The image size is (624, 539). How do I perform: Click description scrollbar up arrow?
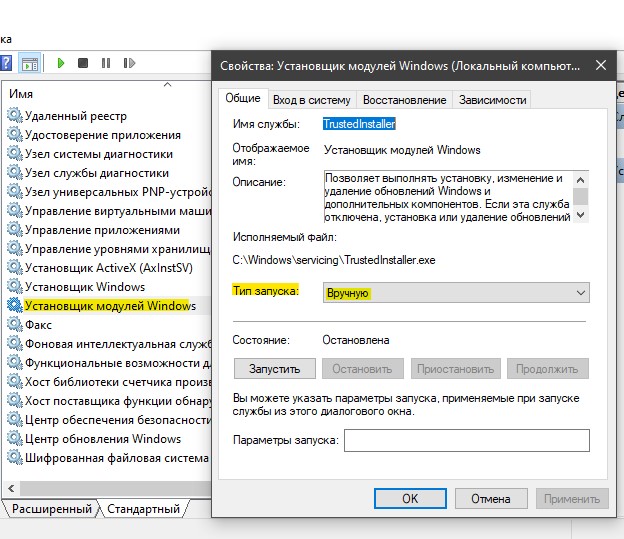[580, 180]
